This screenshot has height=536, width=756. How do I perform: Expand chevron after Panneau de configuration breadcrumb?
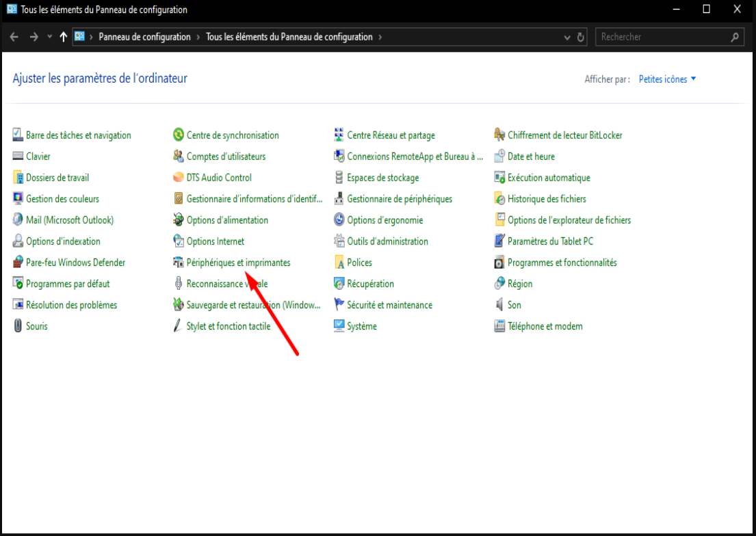(198, 37)
